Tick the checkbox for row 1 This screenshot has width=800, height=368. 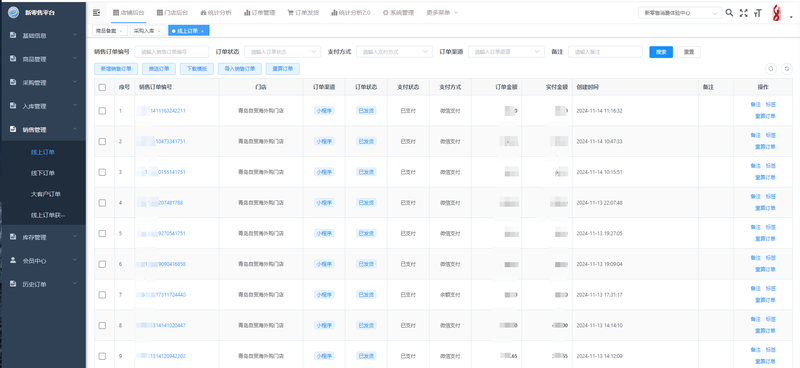coord(102,111)
